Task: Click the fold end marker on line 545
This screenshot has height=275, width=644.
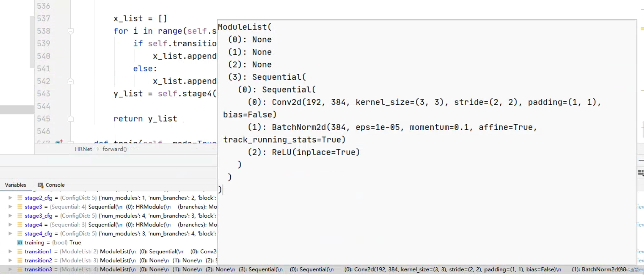Action: 70,119
